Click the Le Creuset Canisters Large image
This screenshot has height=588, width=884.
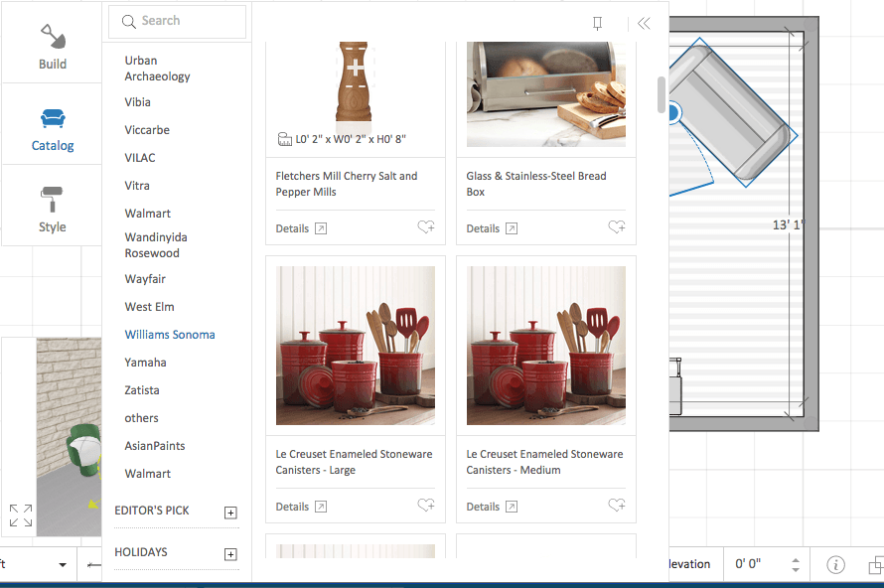356,346
